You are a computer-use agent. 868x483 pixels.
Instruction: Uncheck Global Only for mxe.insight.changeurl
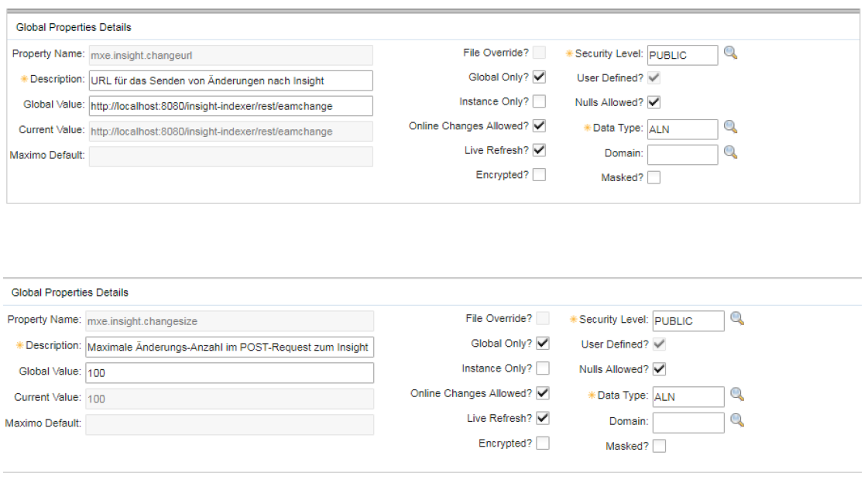pyautogui.click(x=540, y=77)
